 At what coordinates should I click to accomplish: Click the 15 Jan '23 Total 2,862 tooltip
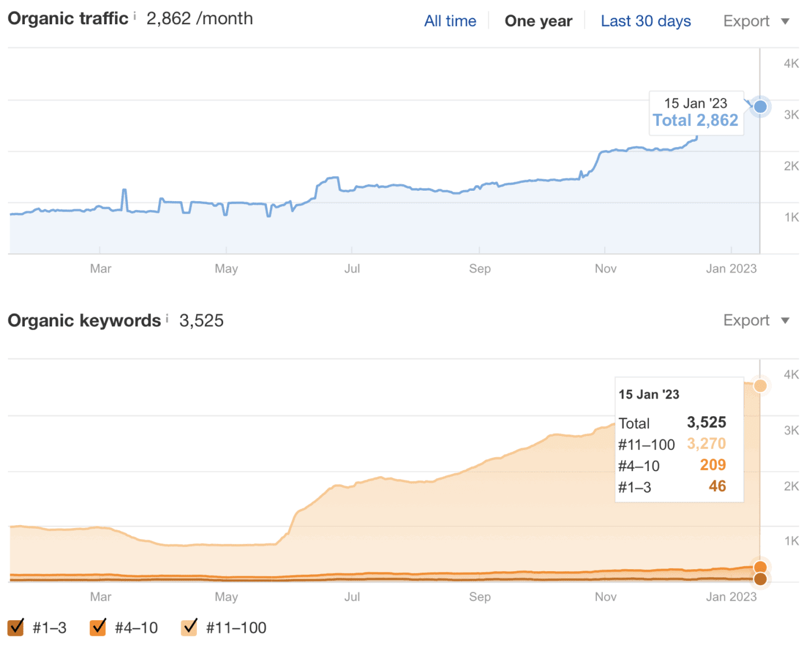[696, 113]
